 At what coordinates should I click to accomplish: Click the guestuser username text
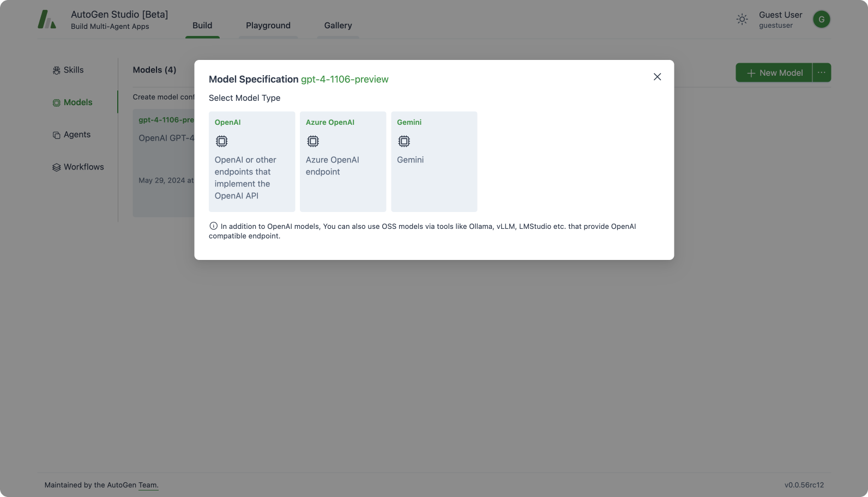[x=776, y=26]
